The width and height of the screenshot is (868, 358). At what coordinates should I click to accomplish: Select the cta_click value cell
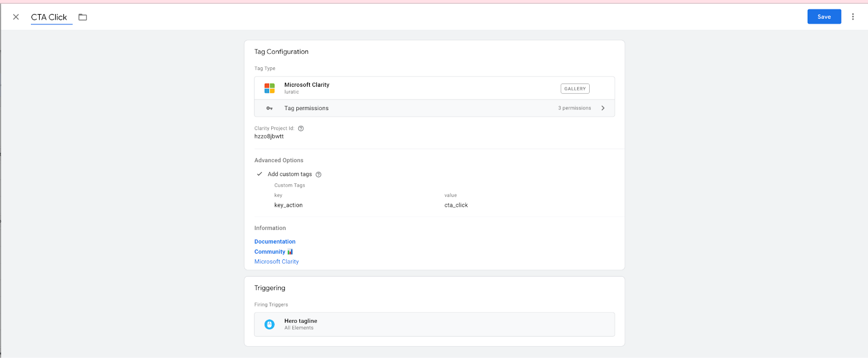coord(456,205)
